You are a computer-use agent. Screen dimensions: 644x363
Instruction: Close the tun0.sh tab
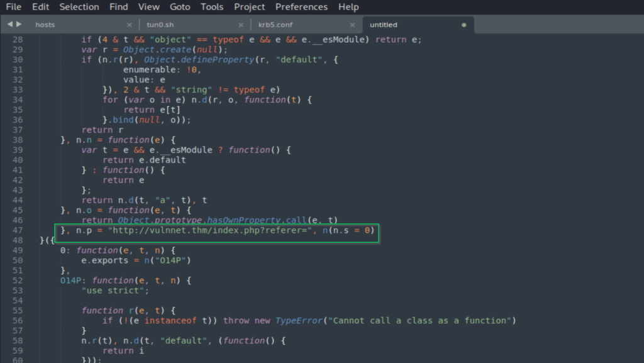tap(241, 25)
